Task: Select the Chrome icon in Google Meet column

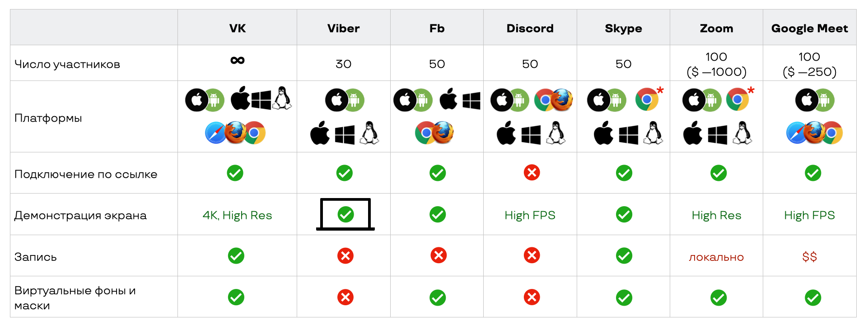Action: (x=832, y=133)
